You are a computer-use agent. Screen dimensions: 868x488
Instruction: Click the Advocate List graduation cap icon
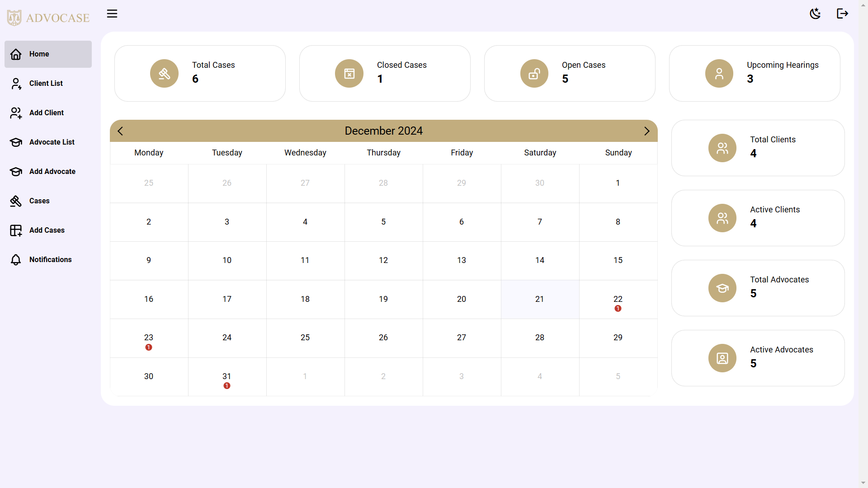16,142
